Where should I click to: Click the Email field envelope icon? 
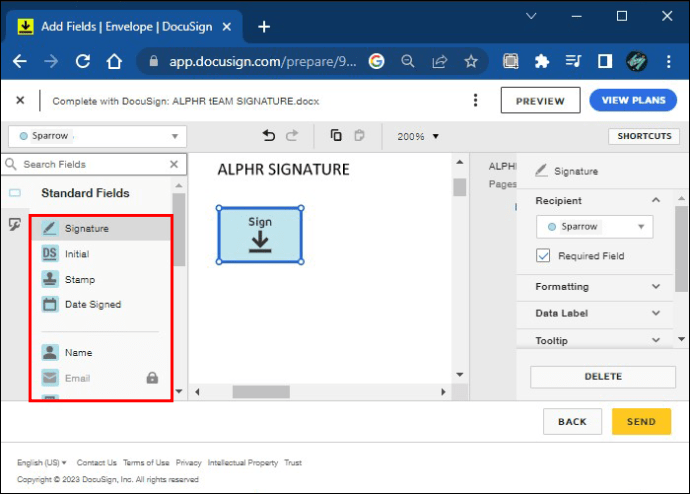(x=49, y=378)
